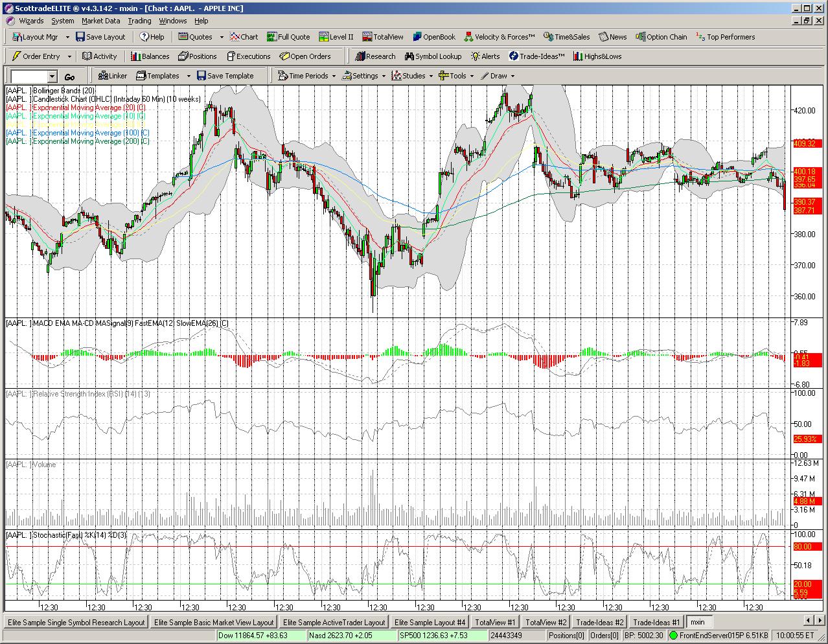Click the Dow 11864.57 status bar entry
Image resolution: width=828 pixels, height=644 pixels.
(x=262, y=636)
